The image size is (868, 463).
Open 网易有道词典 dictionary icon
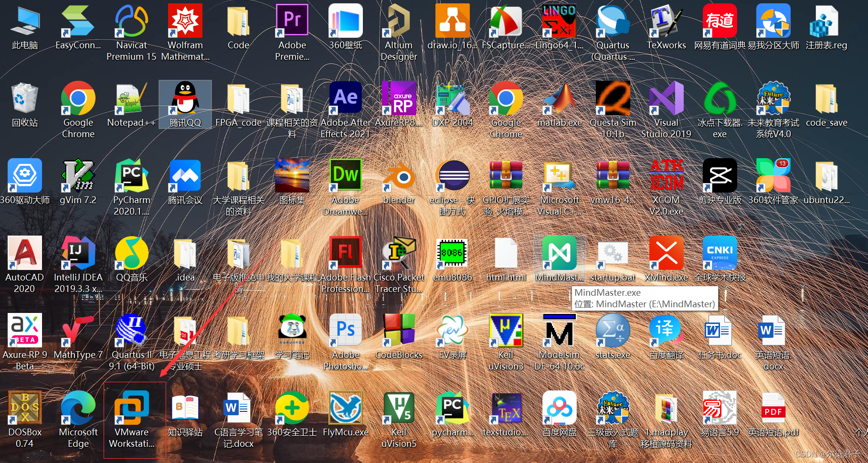tap(720, 21)
